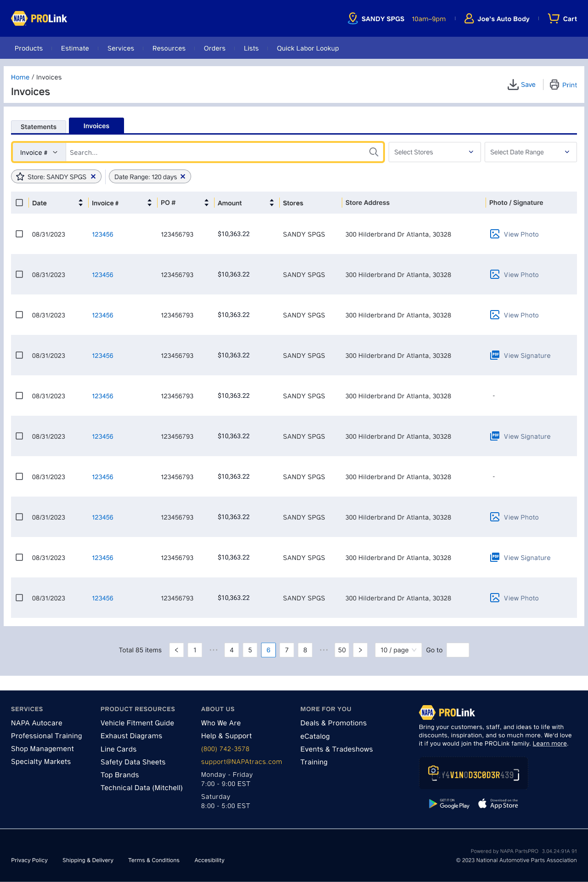Jump to page 50 in pagination
The image size is (588, 882).
click(342, 650)
